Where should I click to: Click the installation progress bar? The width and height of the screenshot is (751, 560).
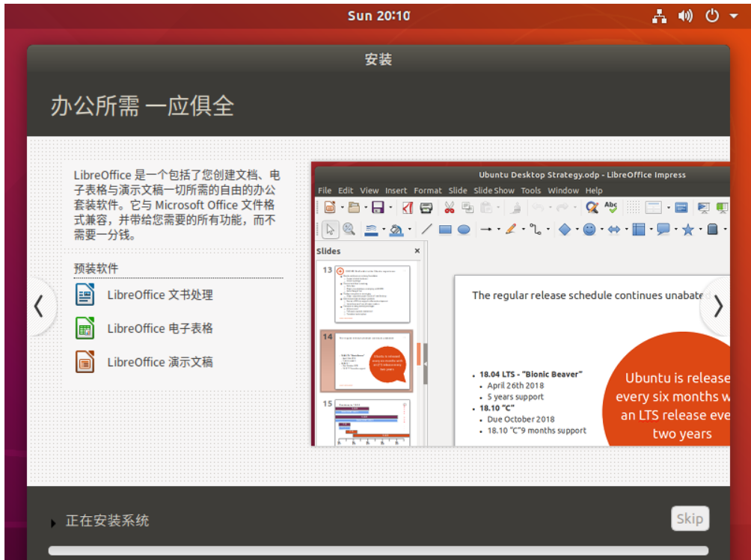pyautogui.click(x=378, y=551)
